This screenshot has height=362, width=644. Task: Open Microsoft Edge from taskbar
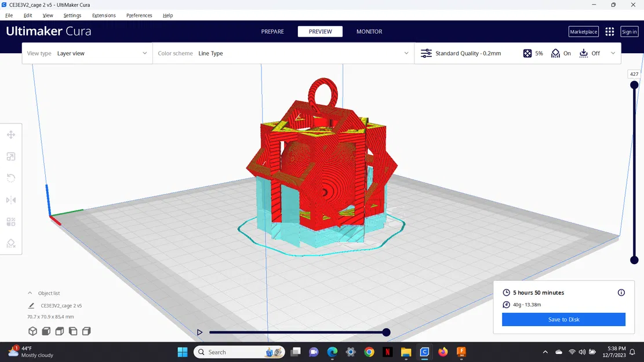(332, 352)
